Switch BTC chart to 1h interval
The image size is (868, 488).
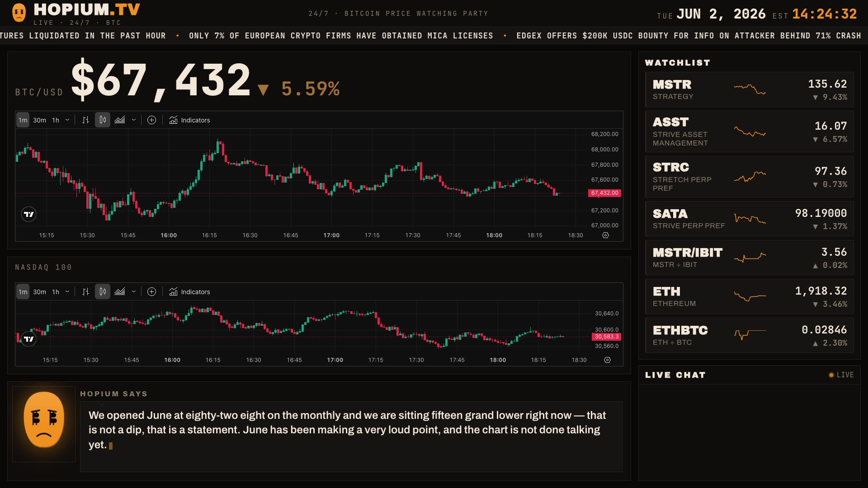(x=56, y=120)
